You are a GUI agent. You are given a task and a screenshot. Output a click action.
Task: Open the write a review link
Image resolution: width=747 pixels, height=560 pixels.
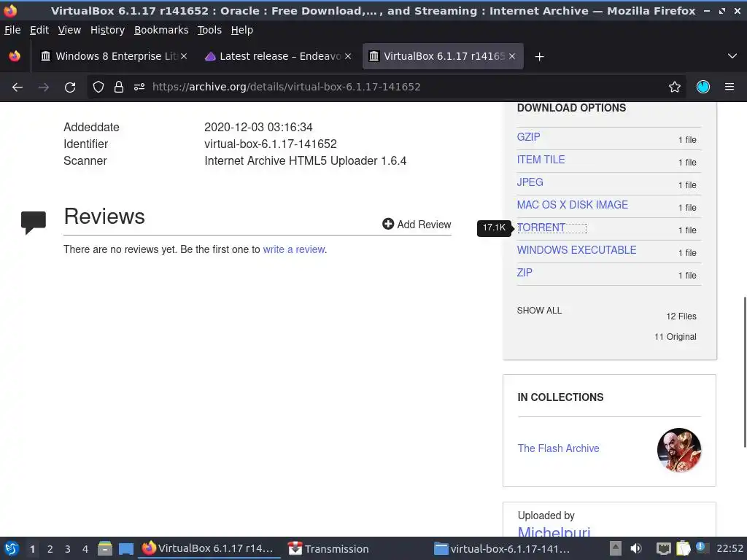294,249
